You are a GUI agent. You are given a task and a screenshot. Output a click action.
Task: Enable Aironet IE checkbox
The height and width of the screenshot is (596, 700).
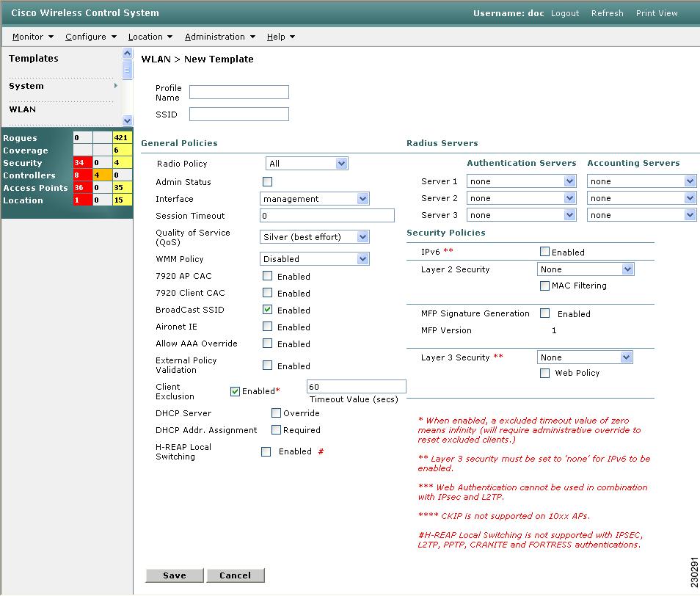coord(267,327)
